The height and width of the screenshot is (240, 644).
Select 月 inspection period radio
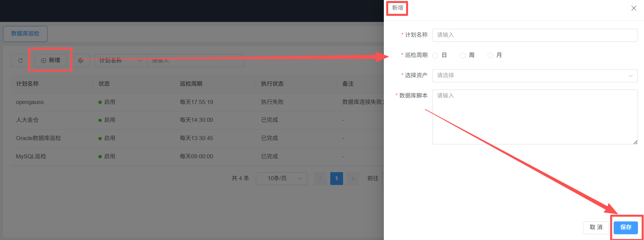[490, 55]
